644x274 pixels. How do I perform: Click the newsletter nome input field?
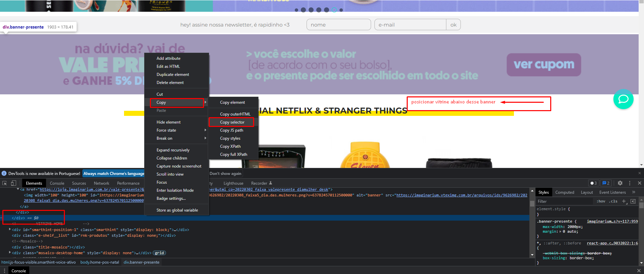coord(339,25)
